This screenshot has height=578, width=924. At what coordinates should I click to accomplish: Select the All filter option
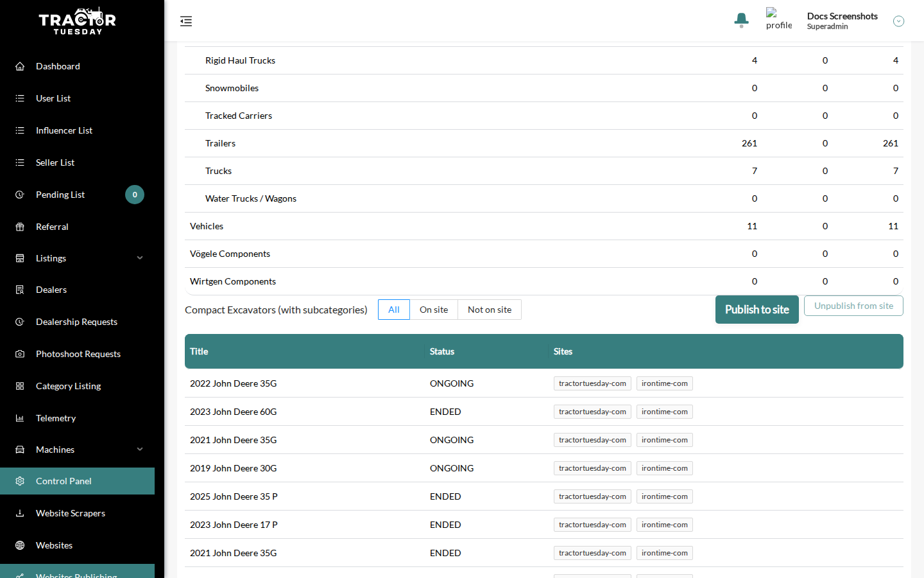394,310
